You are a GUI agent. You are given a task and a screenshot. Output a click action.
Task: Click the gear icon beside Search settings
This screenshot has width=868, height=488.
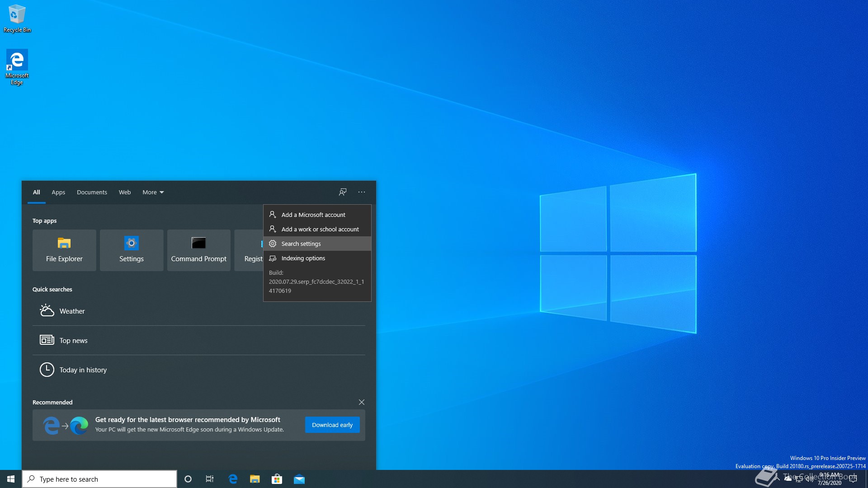click(x=273, y=244)
